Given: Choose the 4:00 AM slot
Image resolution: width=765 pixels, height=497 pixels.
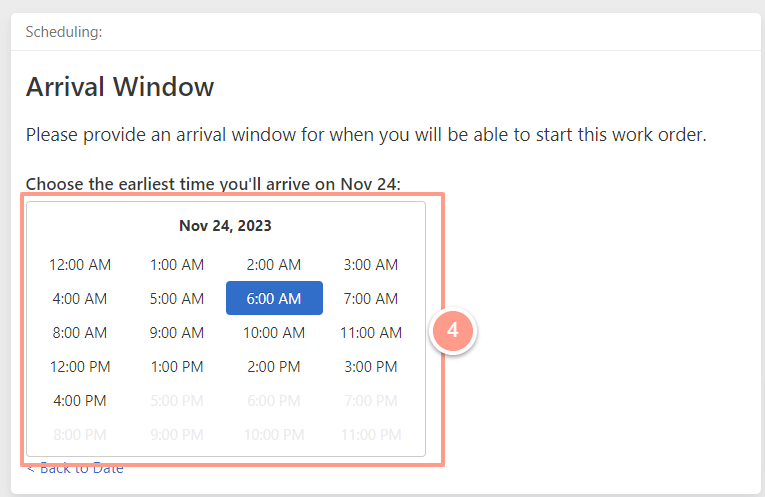Looking at the screenshot, I should pyautogui.click(x=80, y=298).
